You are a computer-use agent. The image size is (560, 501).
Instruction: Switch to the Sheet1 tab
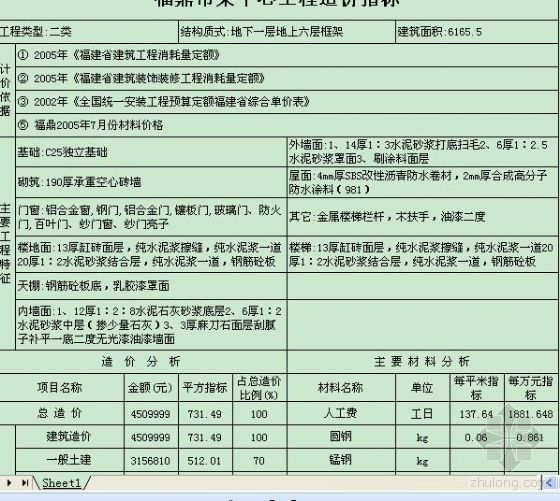click(61, 483)
